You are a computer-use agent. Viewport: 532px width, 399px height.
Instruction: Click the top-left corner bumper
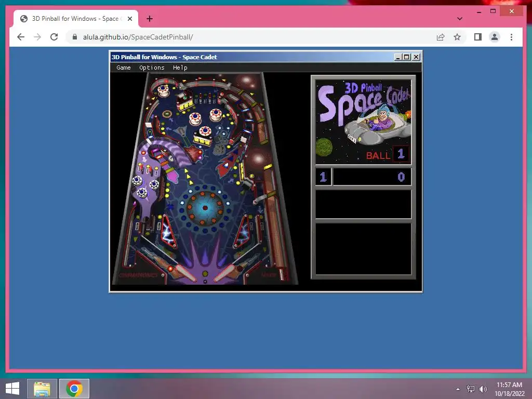[163, 90]
